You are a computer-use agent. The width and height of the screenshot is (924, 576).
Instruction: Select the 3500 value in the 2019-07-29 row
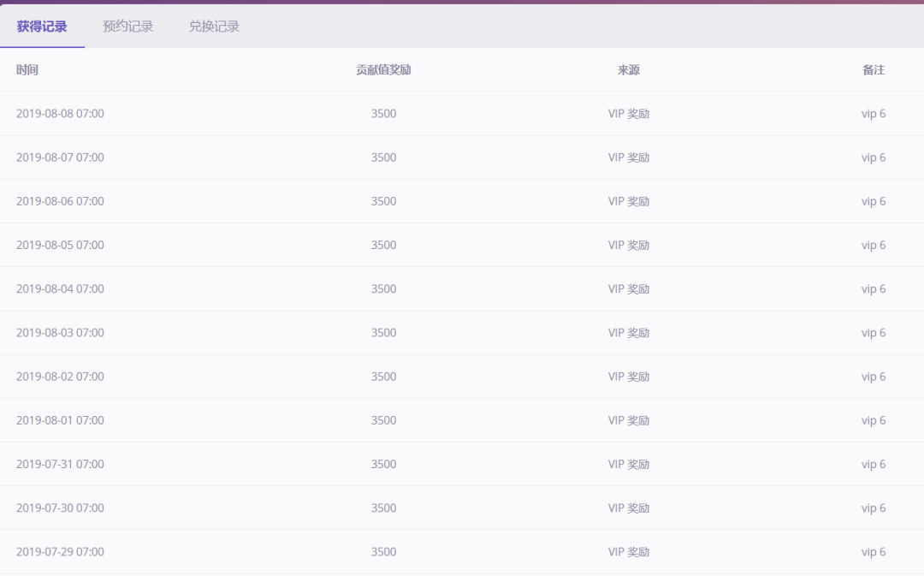click(x=383, y=552)
